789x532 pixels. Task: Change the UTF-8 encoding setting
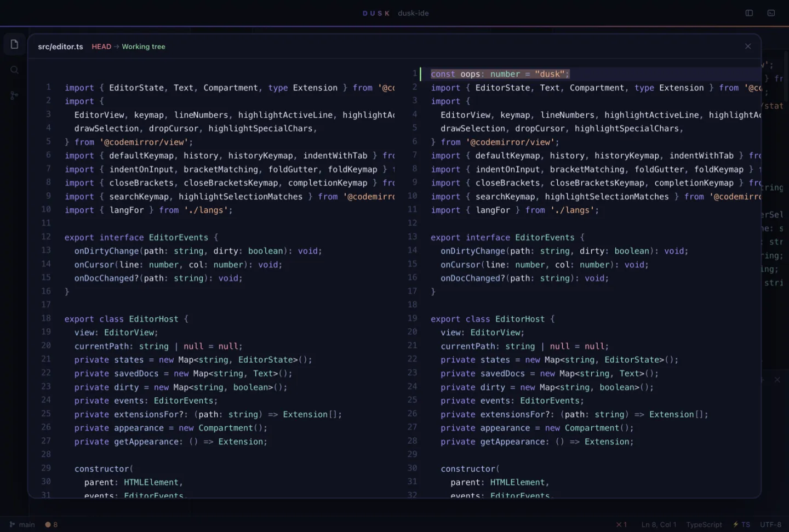tap(770, 524)
